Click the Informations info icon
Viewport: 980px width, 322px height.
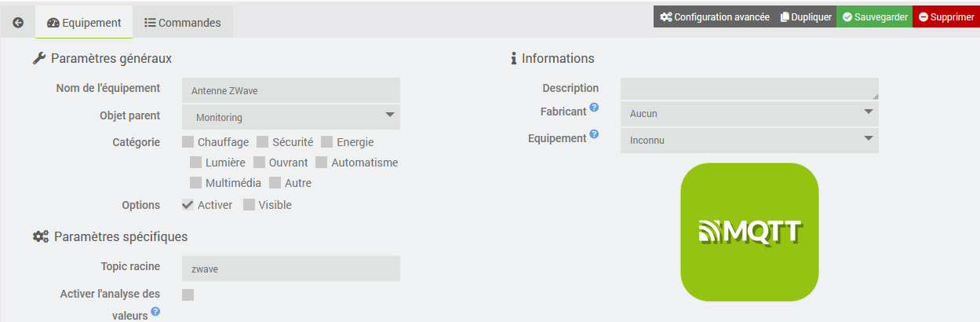pyautogui.click(x=514, y=58)
